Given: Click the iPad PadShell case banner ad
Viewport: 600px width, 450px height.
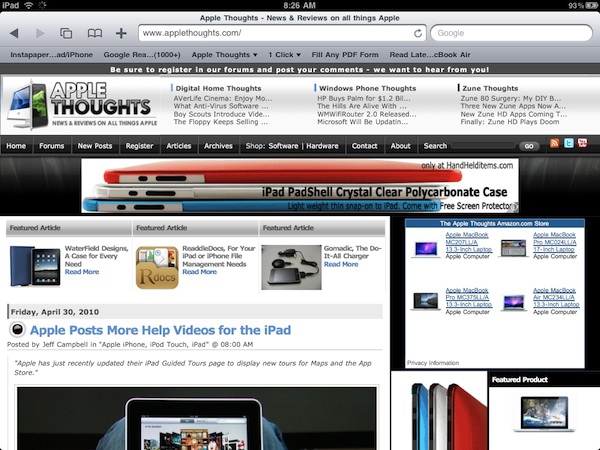Looking at the screenshot, I should (300, 186).
